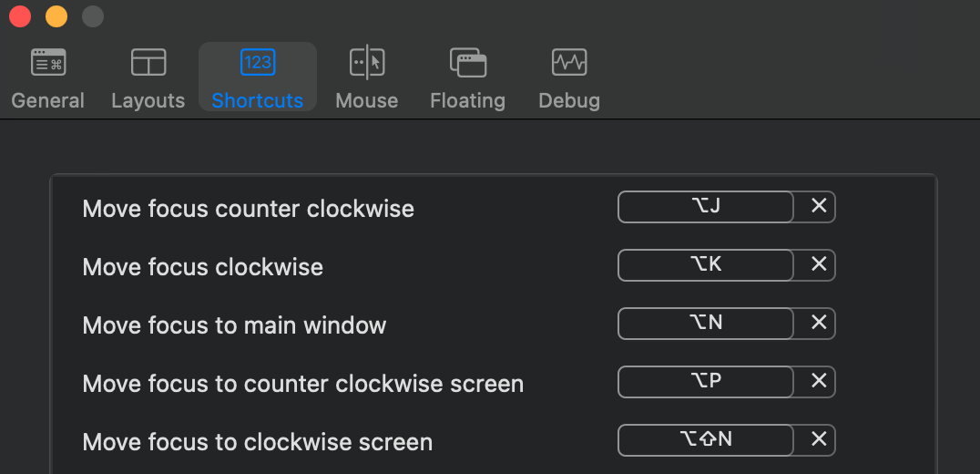Change the ⌥P shortcut recorder
The height and width of the screenshot is (474, 980).
pos(706,381)
